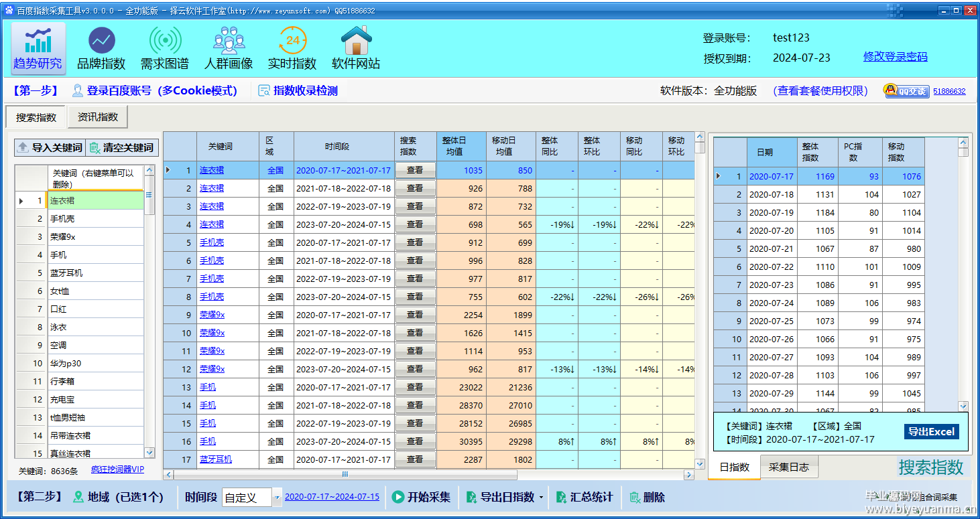980x519 pixels.
Task: Open 手机壳 keyword link in row 5
Action: [212, 242]
